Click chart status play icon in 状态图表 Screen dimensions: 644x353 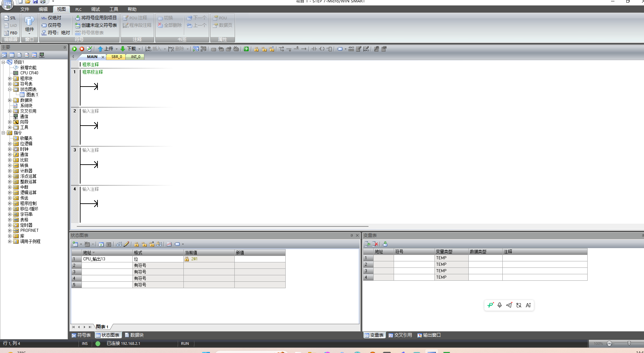(x=101, y=244)
